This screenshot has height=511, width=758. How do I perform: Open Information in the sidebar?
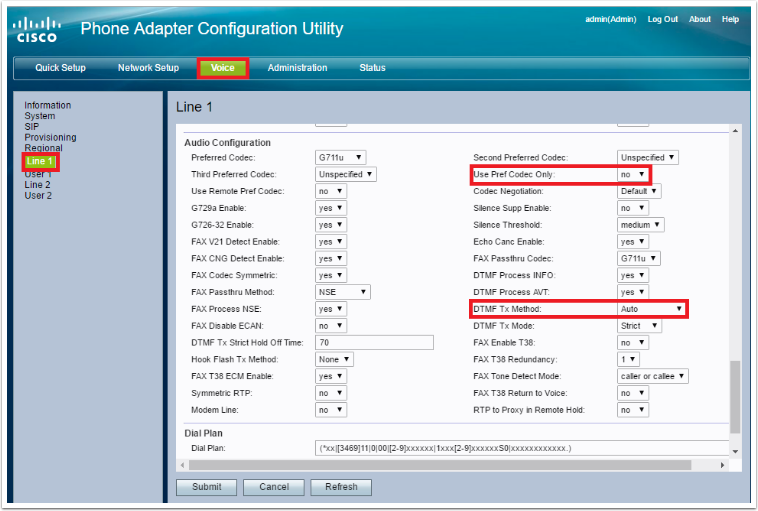coord(47,105)
